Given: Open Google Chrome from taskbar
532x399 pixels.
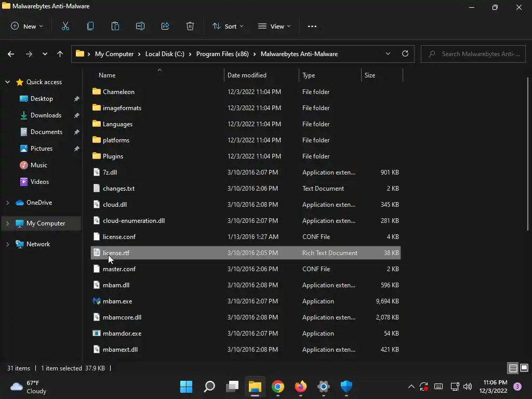Looking at the screenshot, I should (x=278, y=387).
